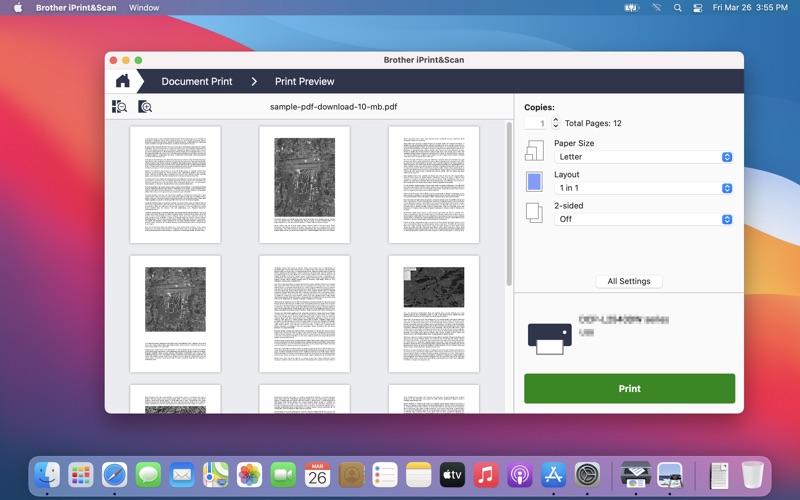The height and width of the screenshot is (500, 800).
Task: Select the third page thumbnail
Action: click(x=434, y=185)
